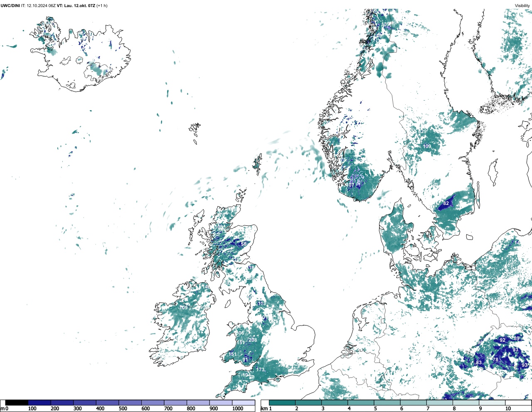The image size is (532, 412).
Task: Click the '(+1 h)' forecast offset text
Action: [102, 6]
